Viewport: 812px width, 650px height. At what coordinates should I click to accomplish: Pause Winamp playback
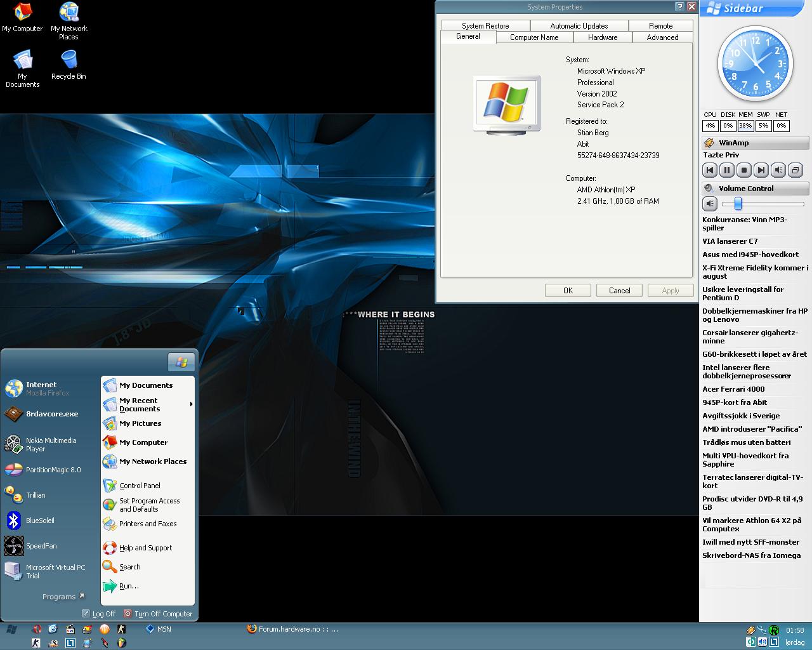(727, 170)
